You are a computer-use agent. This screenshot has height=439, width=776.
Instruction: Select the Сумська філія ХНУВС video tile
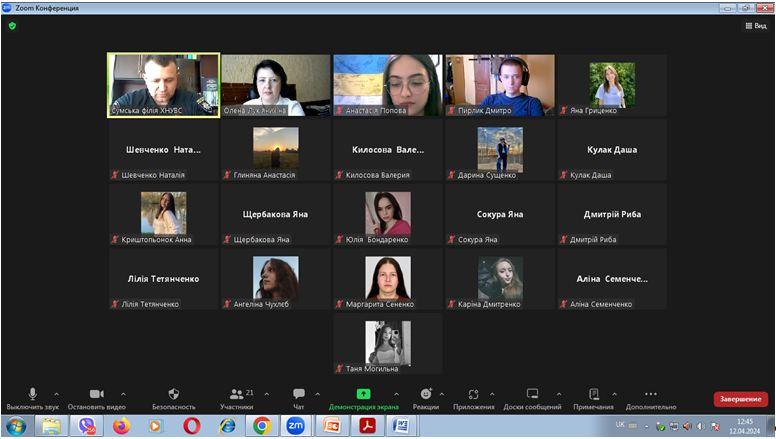[163, 86]
